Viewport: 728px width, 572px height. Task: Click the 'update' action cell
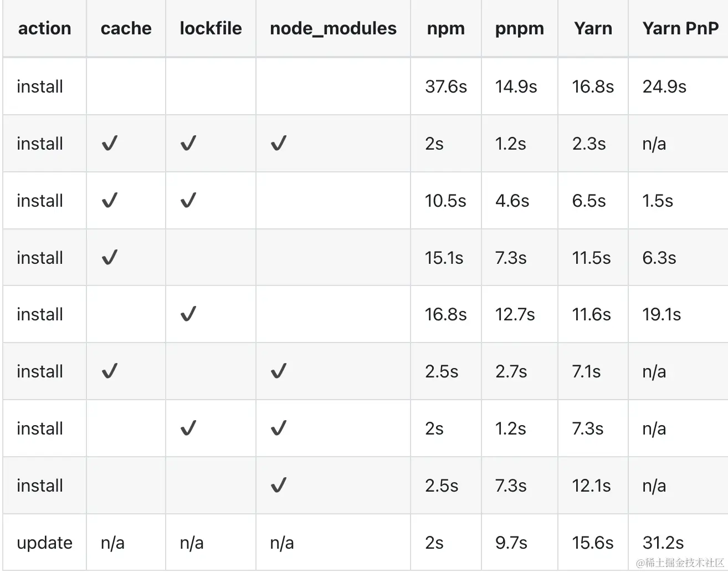click(x=44, y=543)
